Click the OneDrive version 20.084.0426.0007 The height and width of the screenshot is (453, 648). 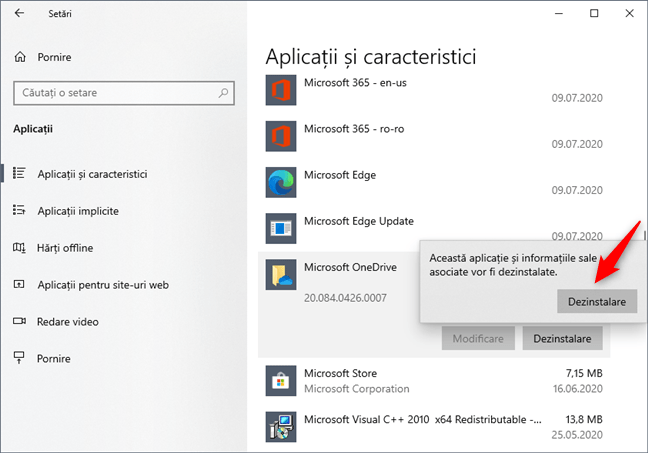(345, 298)
